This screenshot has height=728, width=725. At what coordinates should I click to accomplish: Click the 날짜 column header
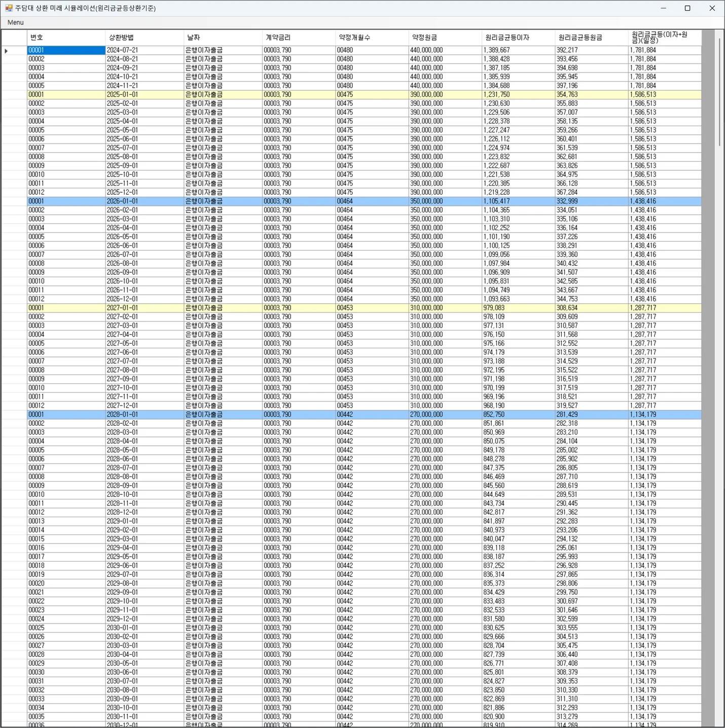(x=223, y=38)
